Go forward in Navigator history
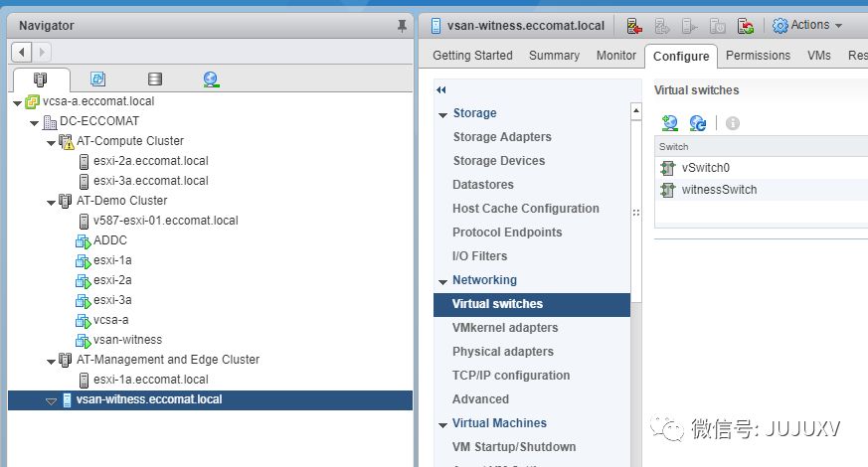The image size is (868, 467). (x=42, y=53)
